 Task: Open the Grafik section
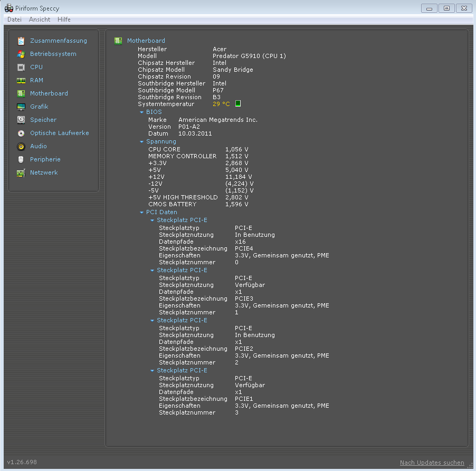(39, 107)
